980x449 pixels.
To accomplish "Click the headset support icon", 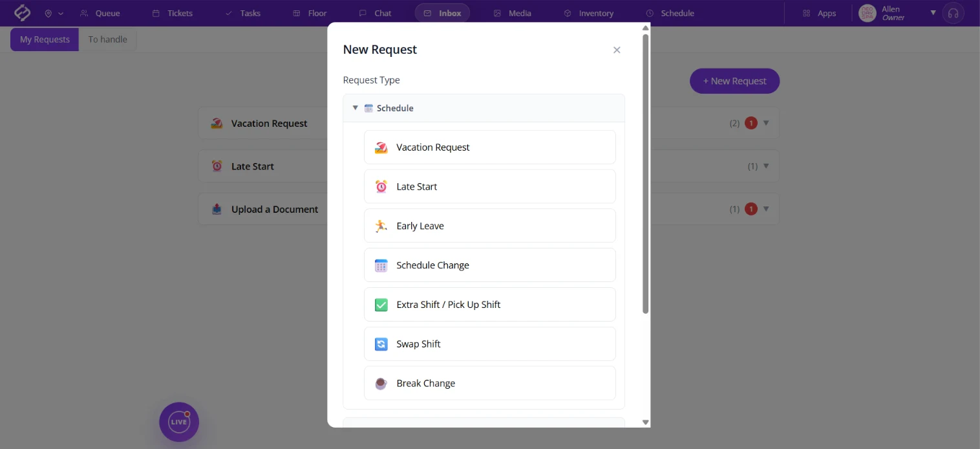I will point(953,13).
